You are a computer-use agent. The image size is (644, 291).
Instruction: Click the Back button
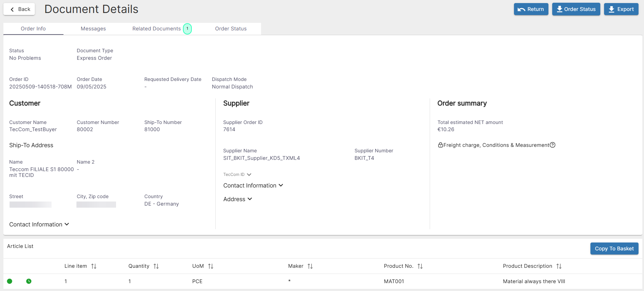pyautogui.click(x=19, y=9)
